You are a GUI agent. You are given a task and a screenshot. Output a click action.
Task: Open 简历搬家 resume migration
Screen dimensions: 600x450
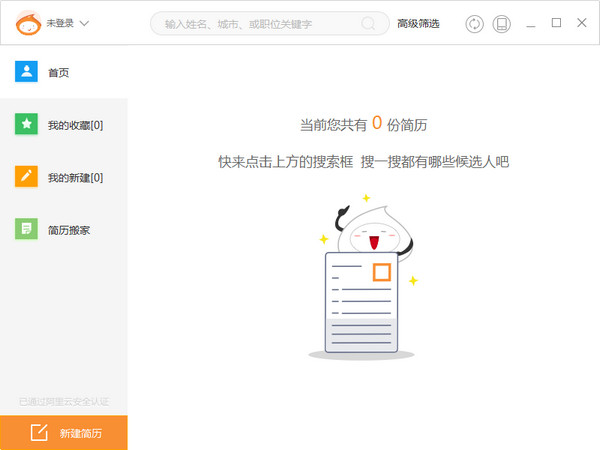[x=69, y=230]
